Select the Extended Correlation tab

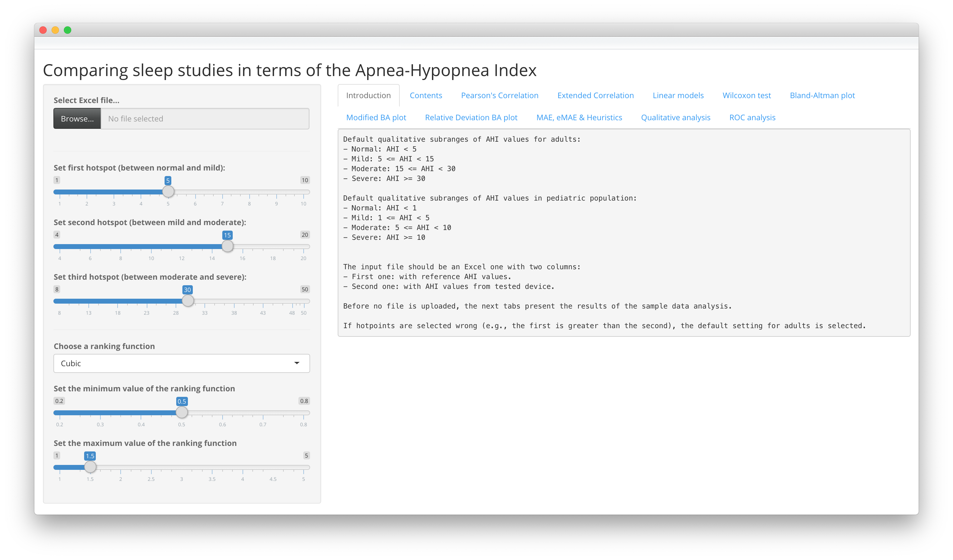[x=595, y=95]
